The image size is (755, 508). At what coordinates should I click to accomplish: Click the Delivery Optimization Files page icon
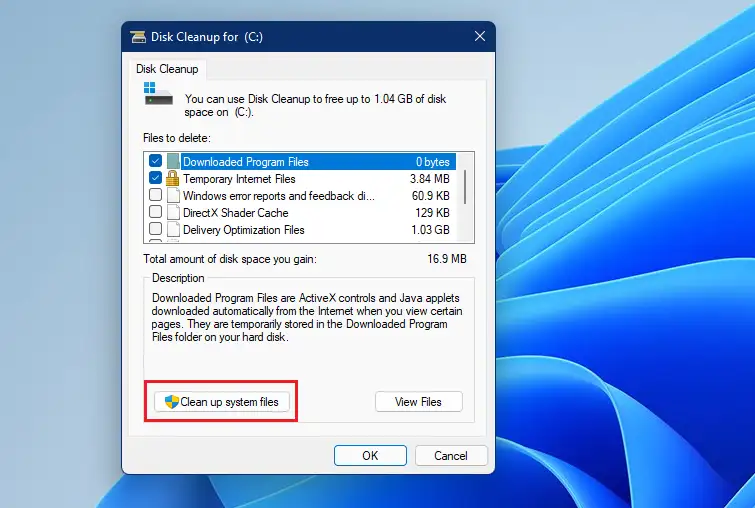point(173,230)
